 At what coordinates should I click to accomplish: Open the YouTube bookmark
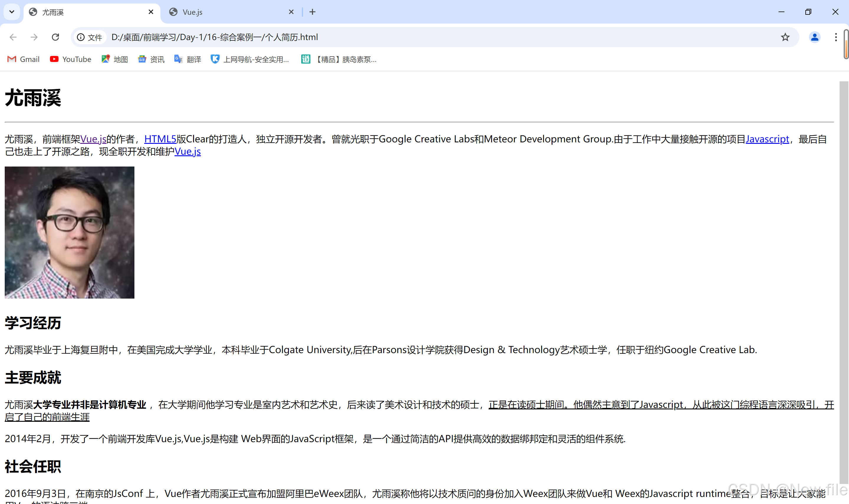pos(71,60)
